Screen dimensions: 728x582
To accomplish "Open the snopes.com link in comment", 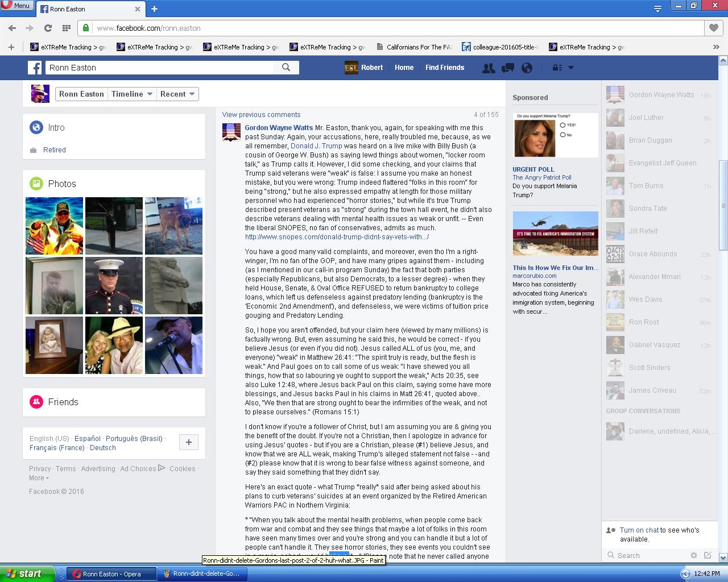I will click(x=337, y=237).
